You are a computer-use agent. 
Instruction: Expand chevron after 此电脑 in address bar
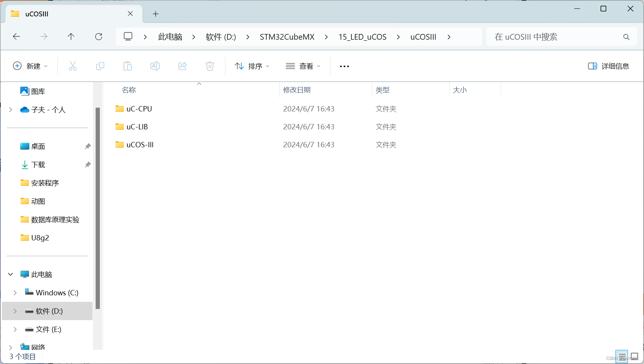coord(194,37)
